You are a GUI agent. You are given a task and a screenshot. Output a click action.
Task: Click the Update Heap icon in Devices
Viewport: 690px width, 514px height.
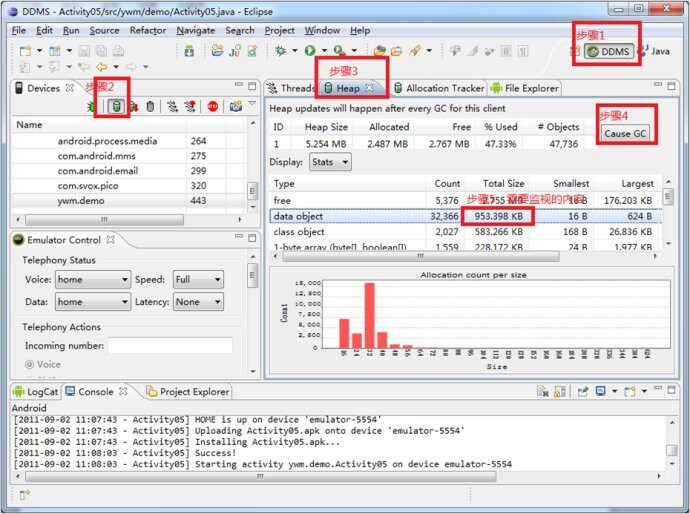pyautogui.click(x=116, y=106)
